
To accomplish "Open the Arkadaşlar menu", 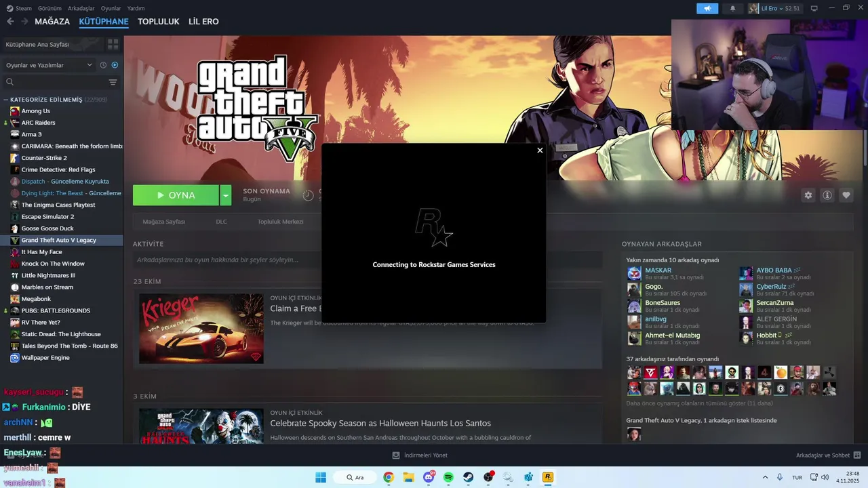I will 81,8.
